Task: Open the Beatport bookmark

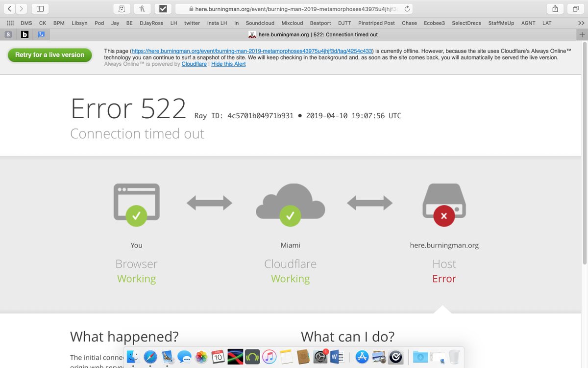Action: [x=320, y=23]
